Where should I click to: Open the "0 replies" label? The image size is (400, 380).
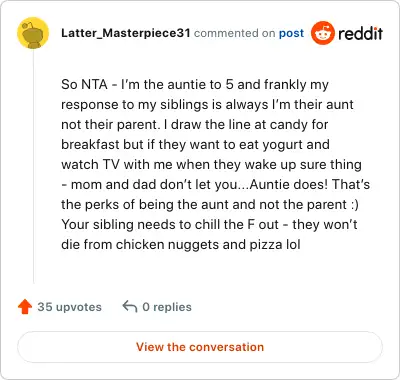[x=167, y=307]
